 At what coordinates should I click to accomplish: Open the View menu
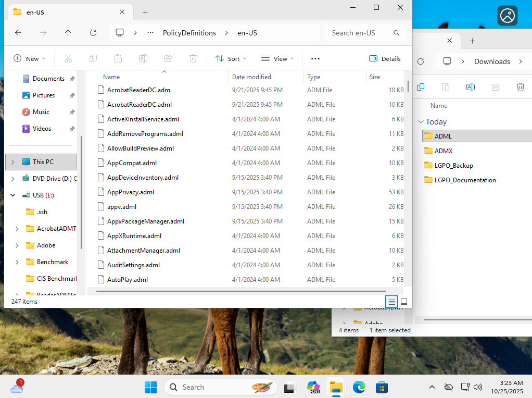277,58
